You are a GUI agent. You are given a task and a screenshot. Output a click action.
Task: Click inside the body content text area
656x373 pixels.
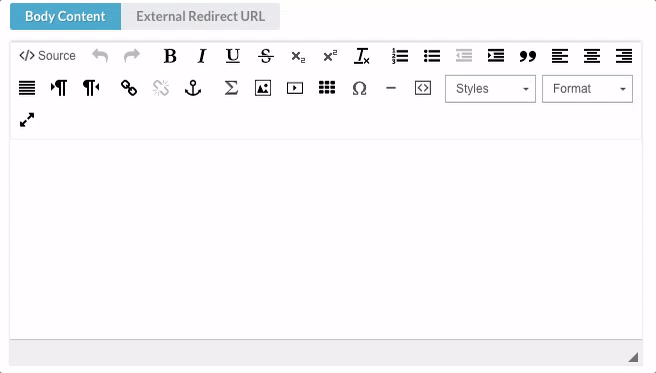coord(326,239)
